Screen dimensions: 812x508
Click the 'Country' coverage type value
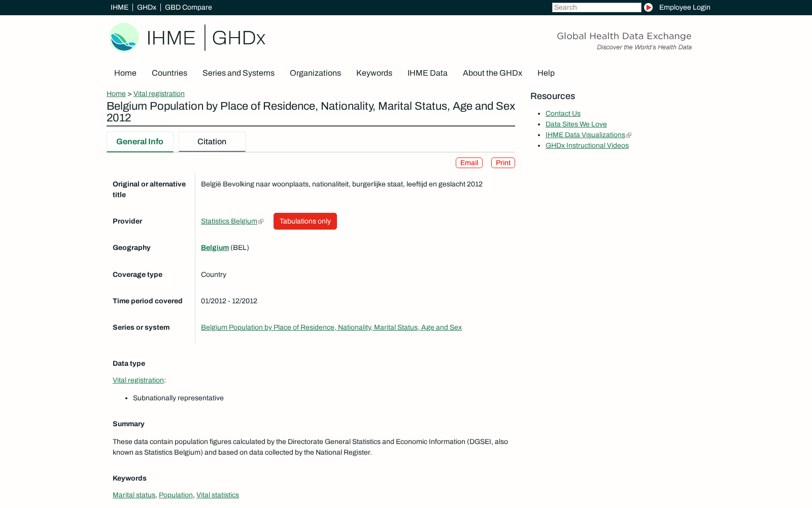click(x=214, y=274)
